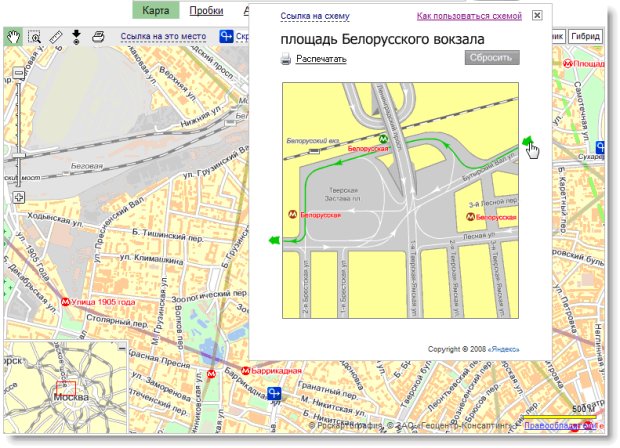The height and width of the screenshot is (448, 620).
Task: Select the zoom-to-area magnifier tool
Action: 35,37
